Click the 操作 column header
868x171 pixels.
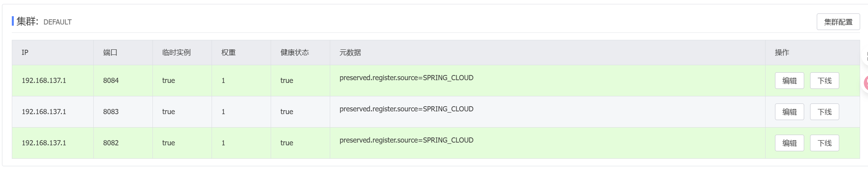[x=782, y=53]
